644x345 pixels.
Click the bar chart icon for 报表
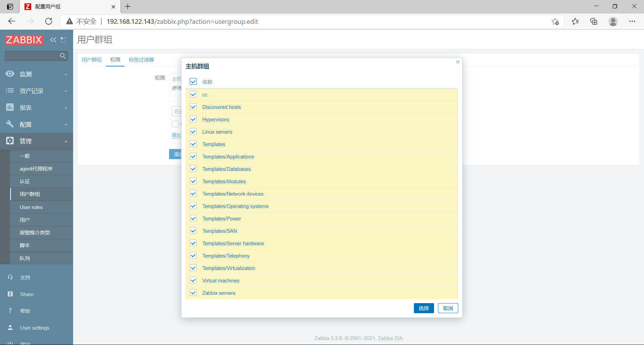coord(10,107)
